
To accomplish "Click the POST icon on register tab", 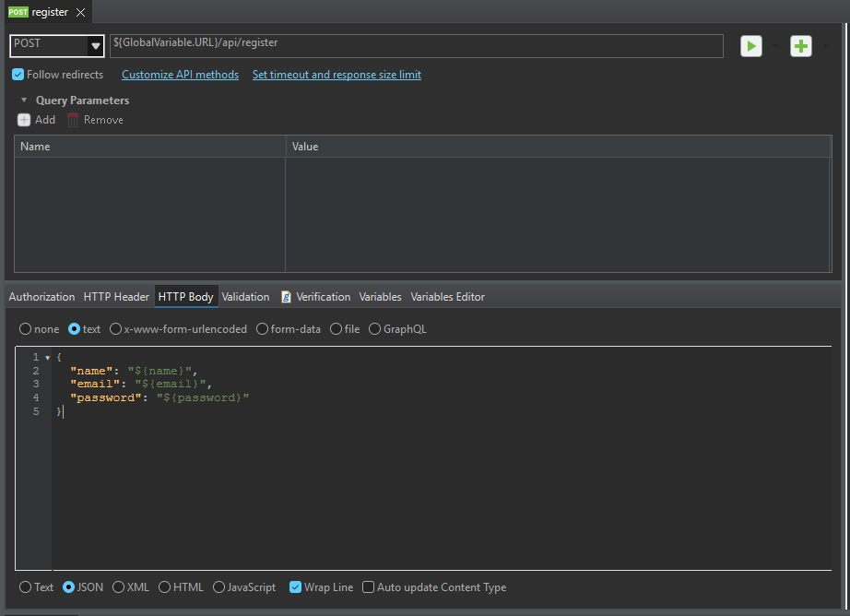I will (18, 12).
